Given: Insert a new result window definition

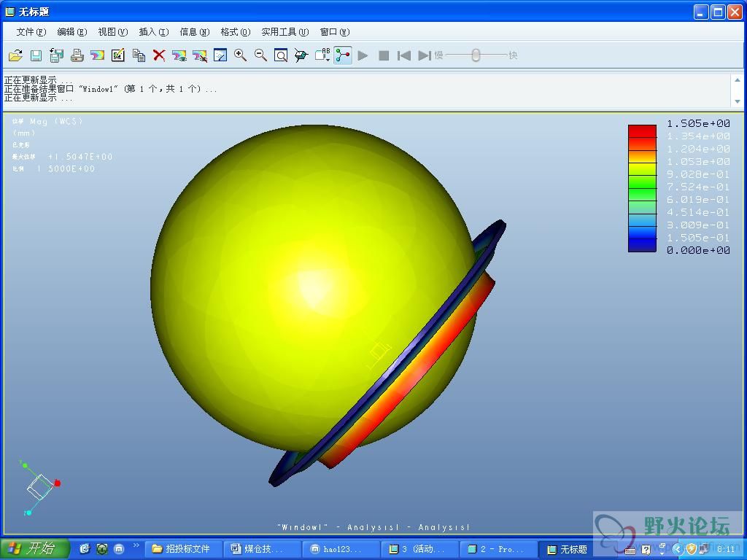Looking at the screenshot, I should pyautogui.click(x=98, y=55).
